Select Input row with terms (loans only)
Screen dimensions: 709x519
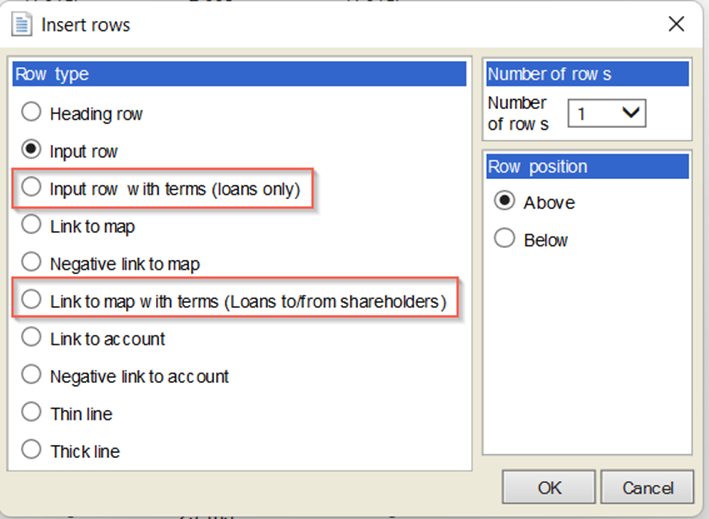click(31, 188)
